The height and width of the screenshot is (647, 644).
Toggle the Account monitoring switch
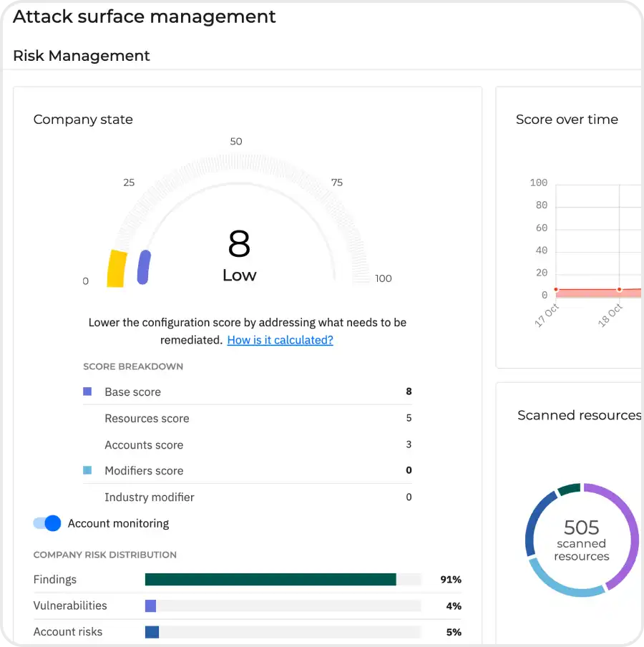coord(47,523)
